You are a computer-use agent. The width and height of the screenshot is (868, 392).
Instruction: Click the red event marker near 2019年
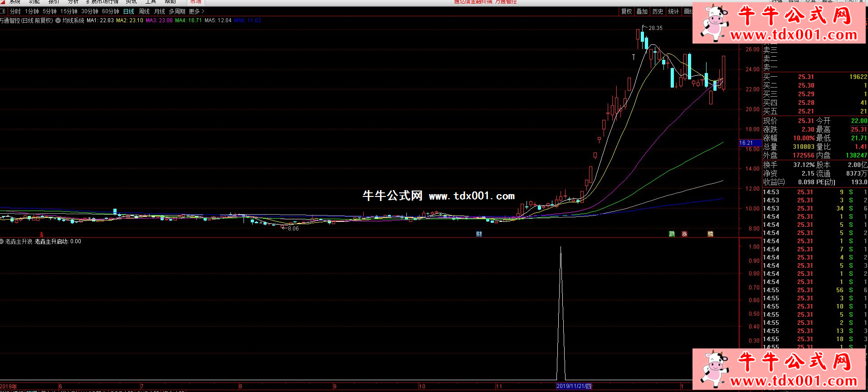coord(42,235)
